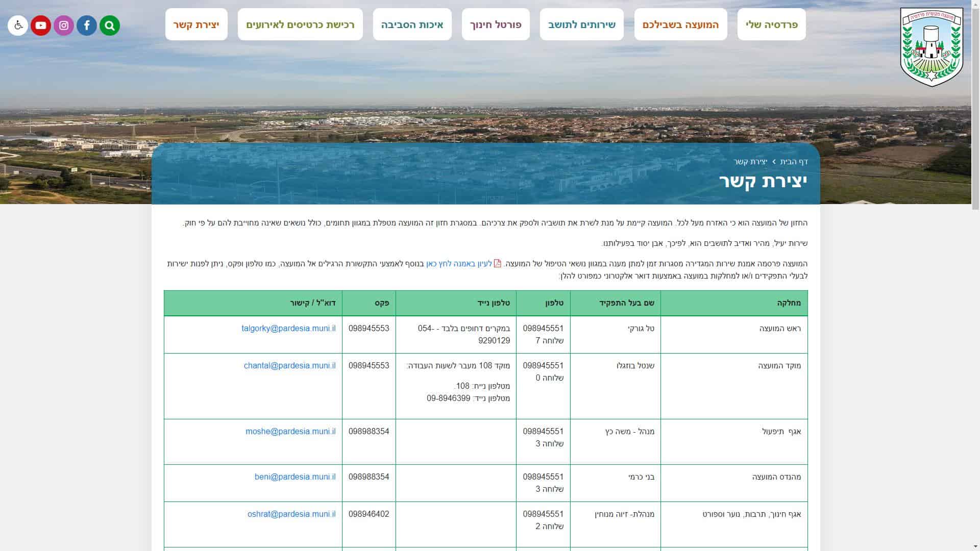Click the Pardesia council emblem logo
980x551 pixels.
click(x=932, y=47)
